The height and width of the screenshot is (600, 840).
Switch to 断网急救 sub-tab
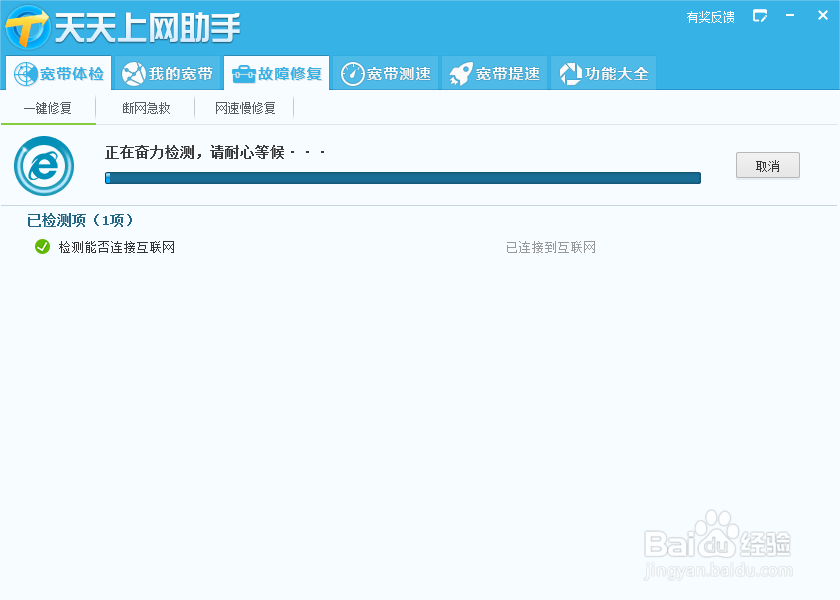tap(146, 109)
